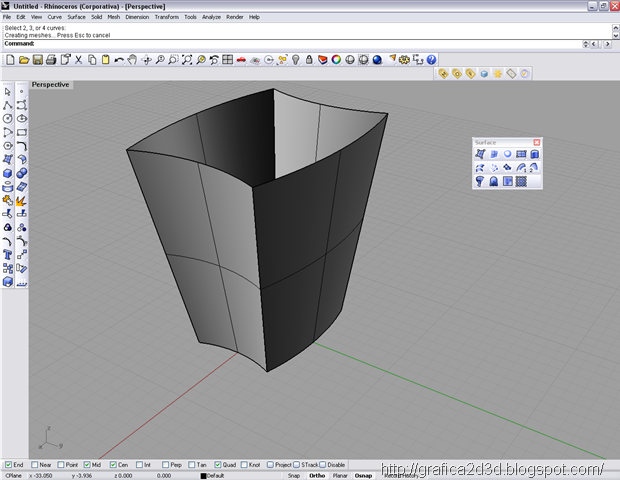Click the padlock Lock icon
Viewport: 620px width, 480px height.
tap(309, 60)
